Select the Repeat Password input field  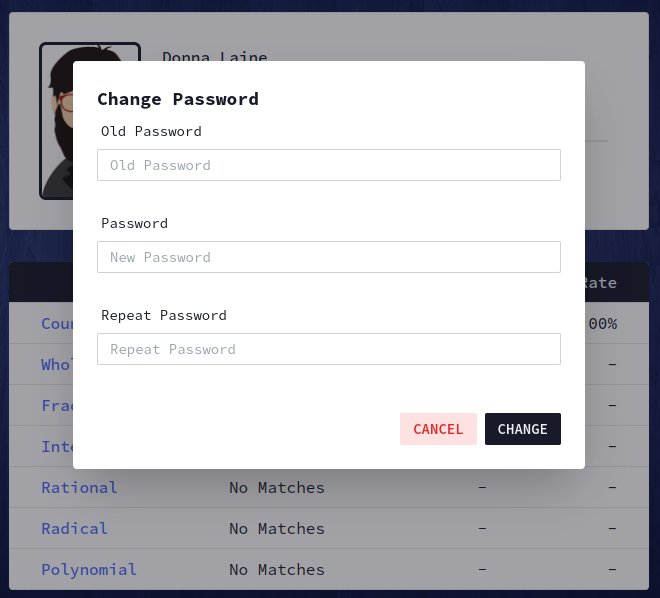(329, 349)
